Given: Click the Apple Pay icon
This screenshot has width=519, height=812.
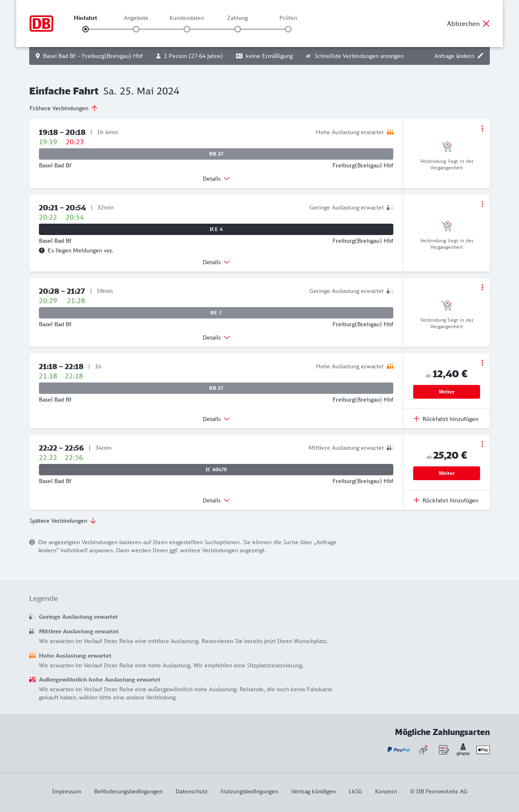Looking at the screenshot, I should (483, 750).
